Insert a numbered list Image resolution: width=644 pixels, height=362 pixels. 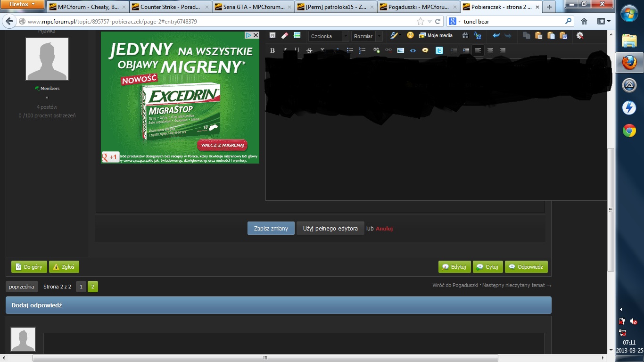(x=362, y=51)
